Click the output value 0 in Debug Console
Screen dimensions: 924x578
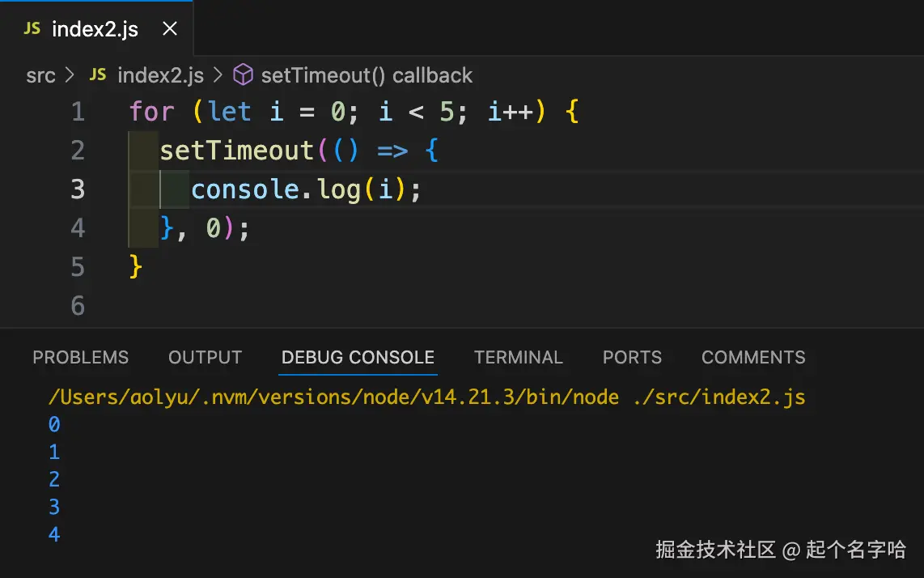54,424
